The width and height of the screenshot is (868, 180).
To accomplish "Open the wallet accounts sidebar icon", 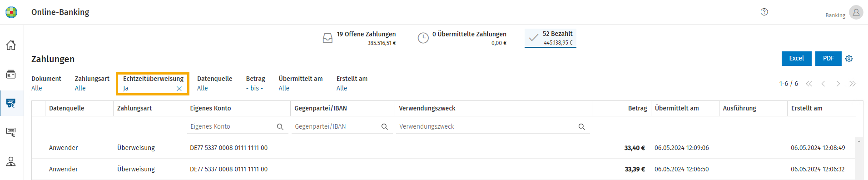I will 11,74.
